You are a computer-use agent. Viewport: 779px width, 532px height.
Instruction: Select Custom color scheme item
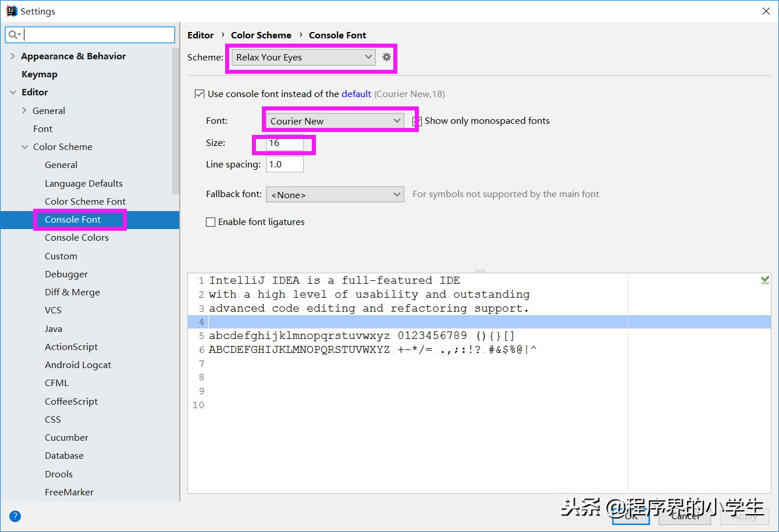tap(61, 256)
